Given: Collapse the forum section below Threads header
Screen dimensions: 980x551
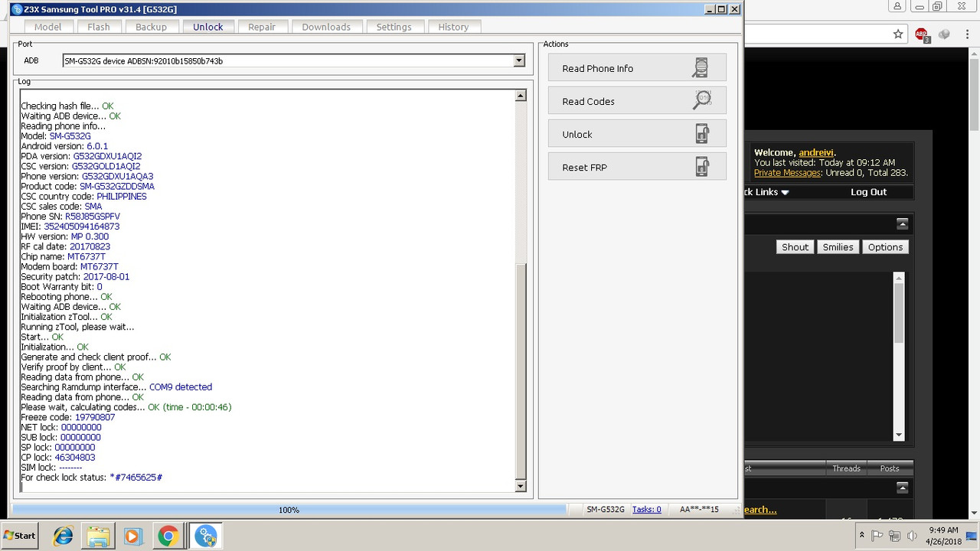Looking at the screenshot, I should coord(903,487).
